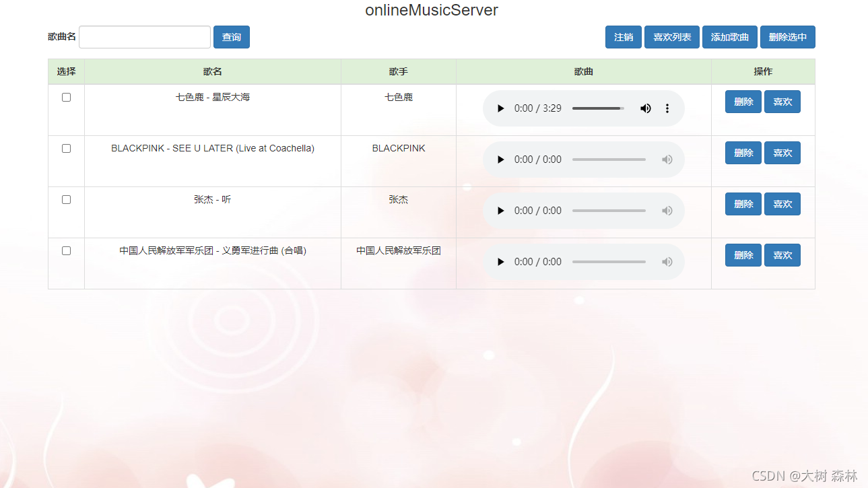The width and height of the screenshot is (868, 488).
Task: Delete the 七色鹿 - 星辰大海 song
Action: [743, 102]
